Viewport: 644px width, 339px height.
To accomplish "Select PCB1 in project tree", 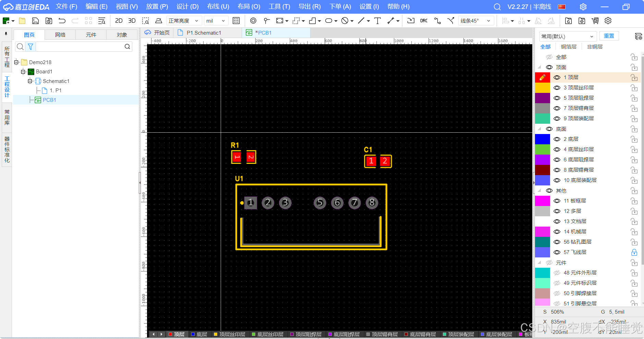I will click(x=49, y=100).
